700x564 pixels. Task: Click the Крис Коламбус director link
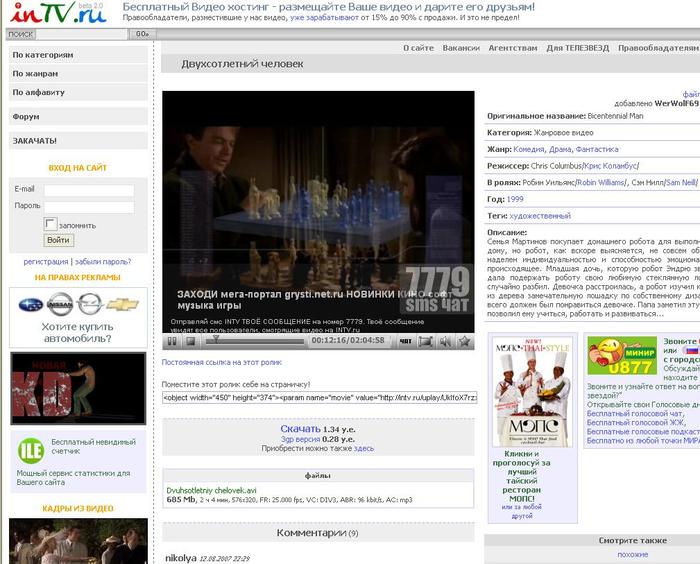(x=611, y=166)
